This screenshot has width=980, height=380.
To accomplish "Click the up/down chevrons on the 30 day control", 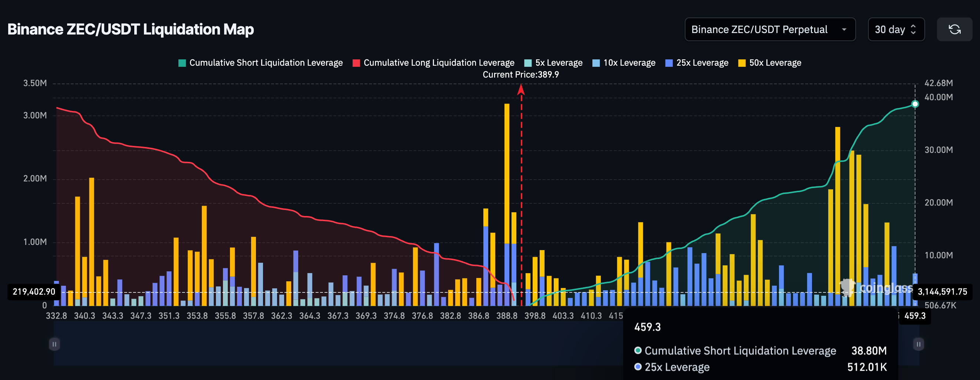I will pos(913,29).
